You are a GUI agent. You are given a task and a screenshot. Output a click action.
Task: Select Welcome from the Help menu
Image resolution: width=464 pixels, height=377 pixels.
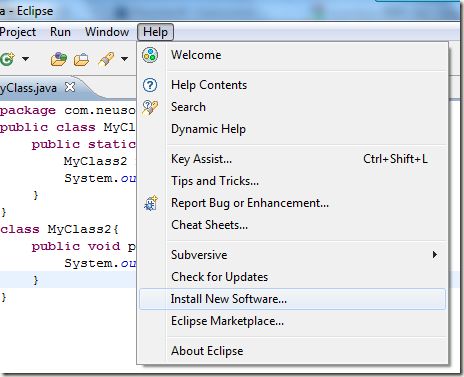(x=292, y=55)
